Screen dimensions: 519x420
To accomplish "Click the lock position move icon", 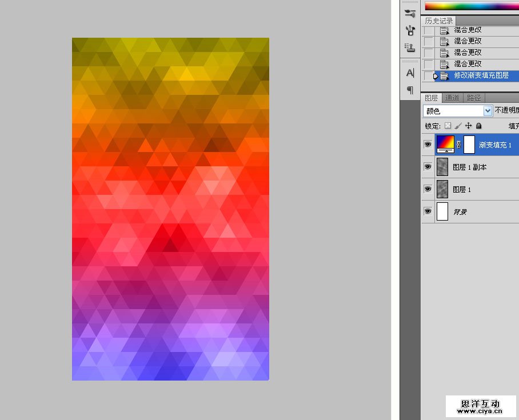I will (468, 126).
